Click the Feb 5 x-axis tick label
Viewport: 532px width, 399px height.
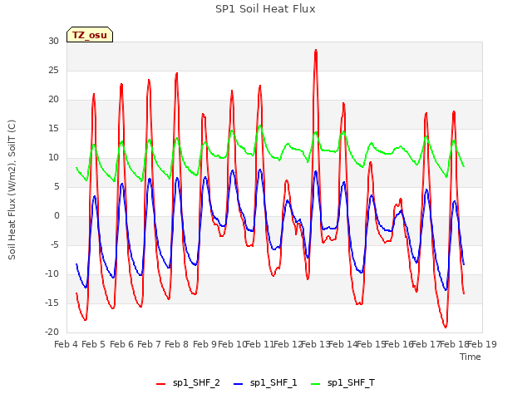[x=94, y=344]
